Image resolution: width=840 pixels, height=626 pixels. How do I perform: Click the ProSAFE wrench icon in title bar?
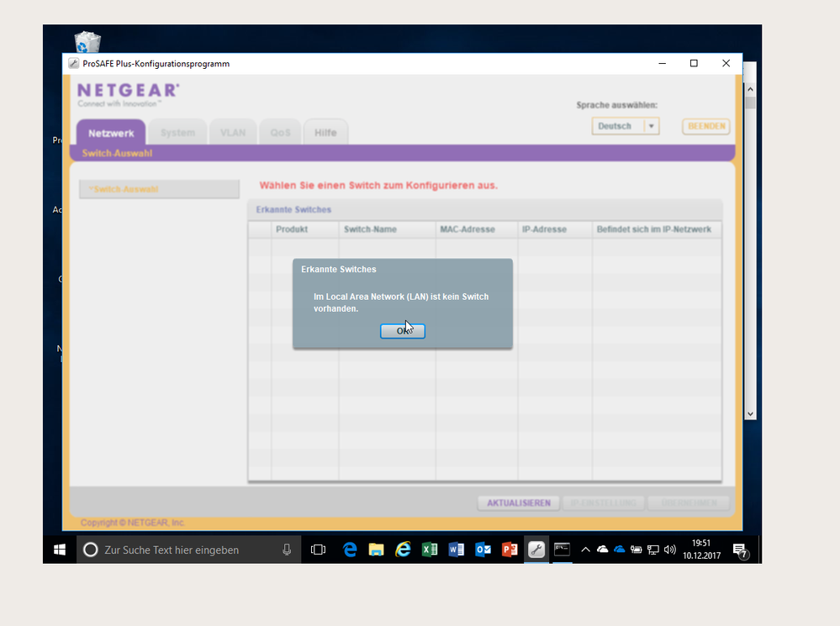click(73, 63)
